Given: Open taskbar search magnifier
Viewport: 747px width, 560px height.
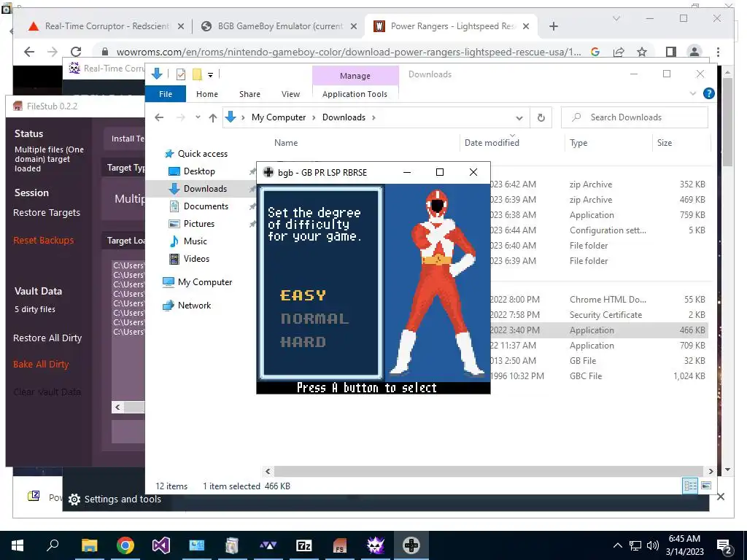Looking at the screenshot, I should [x=53, y=545].
